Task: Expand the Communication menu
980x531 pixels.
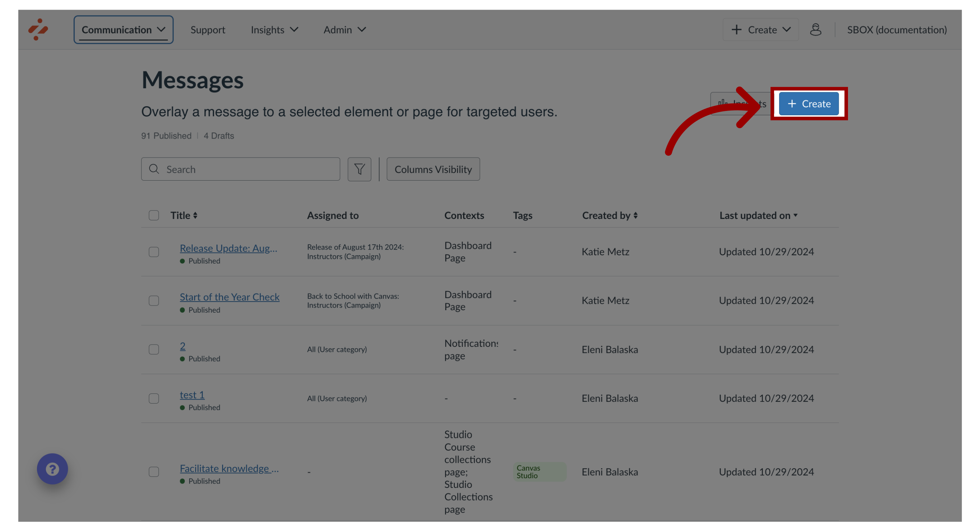Action: point(124,30)
